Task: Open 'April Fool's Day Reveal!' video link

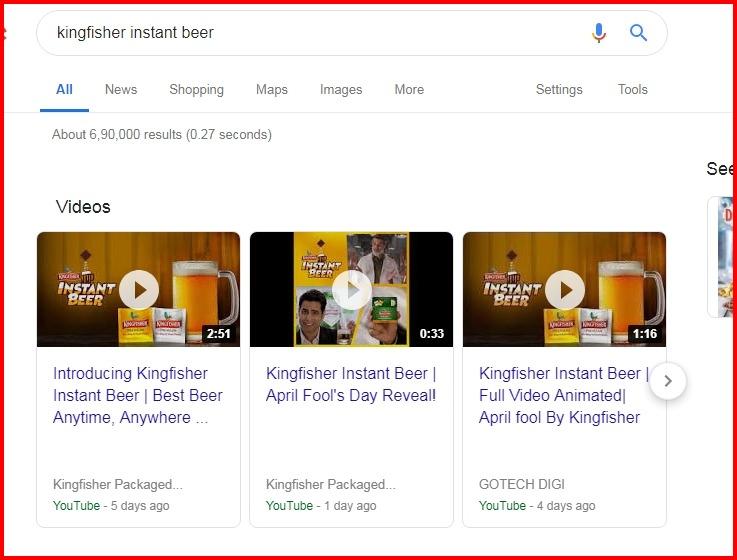Action: pos(351,385)
